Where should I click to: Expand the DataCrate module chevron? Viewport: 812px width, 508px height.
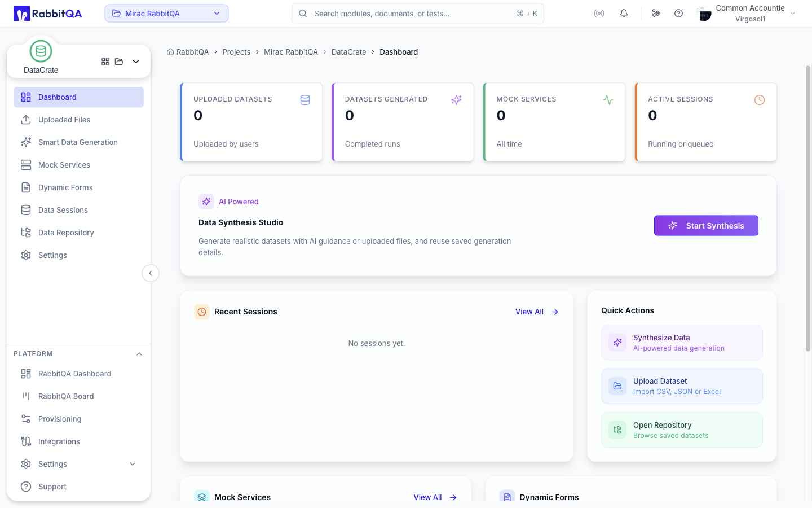(136, 62)
